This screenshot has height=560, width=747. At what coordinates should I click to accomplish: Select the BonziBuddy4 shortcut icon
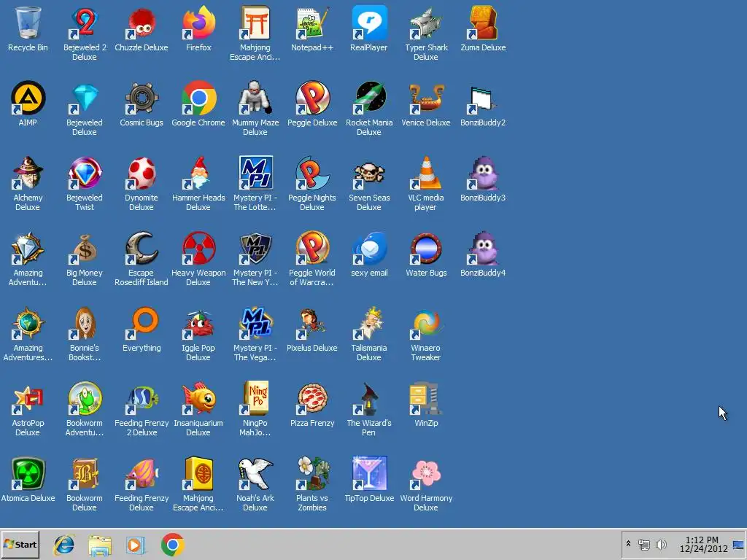483,248
